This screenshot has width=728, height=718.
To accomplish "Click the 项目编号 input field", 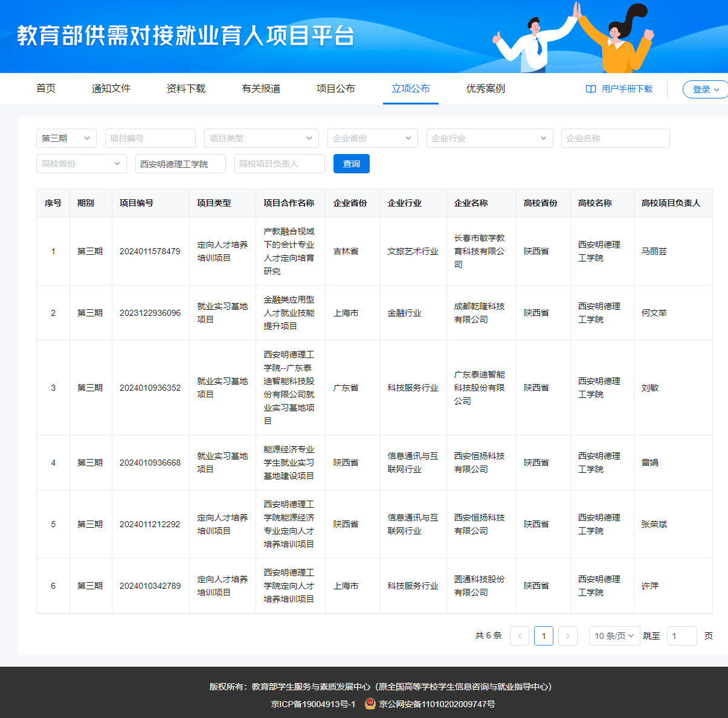I will click(x=150, y=138).
